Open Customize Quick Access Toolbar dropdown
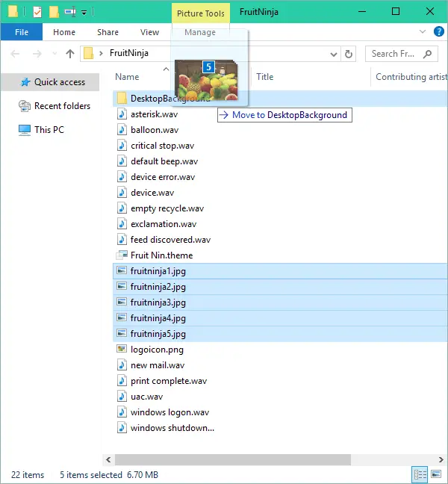The height and width of the screenshot is (484, 448). 84,13
